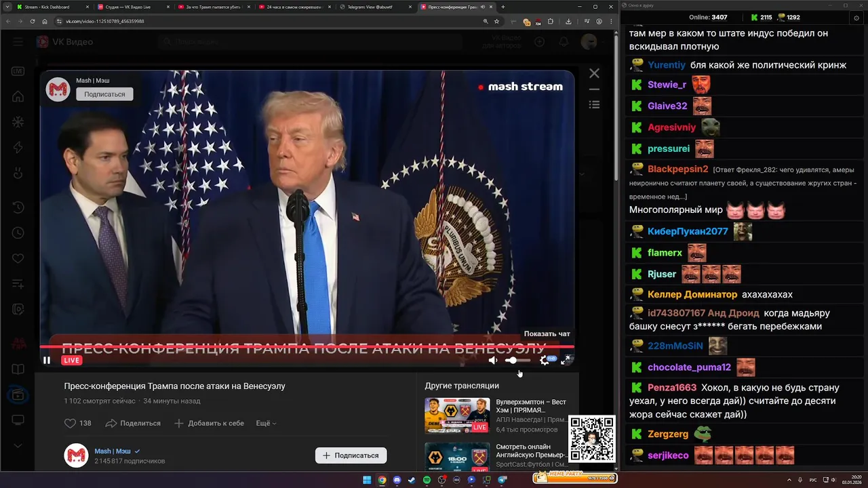
Task: Like the video with the heart icon
Action: click(x=70, y=423)
